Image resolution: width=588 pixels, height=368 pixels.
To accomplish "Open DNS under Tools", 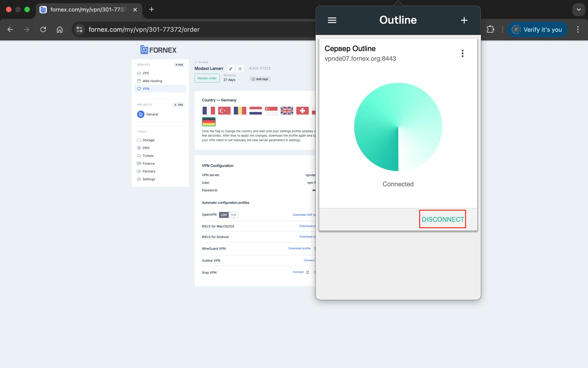I will (x=143, y=148).
